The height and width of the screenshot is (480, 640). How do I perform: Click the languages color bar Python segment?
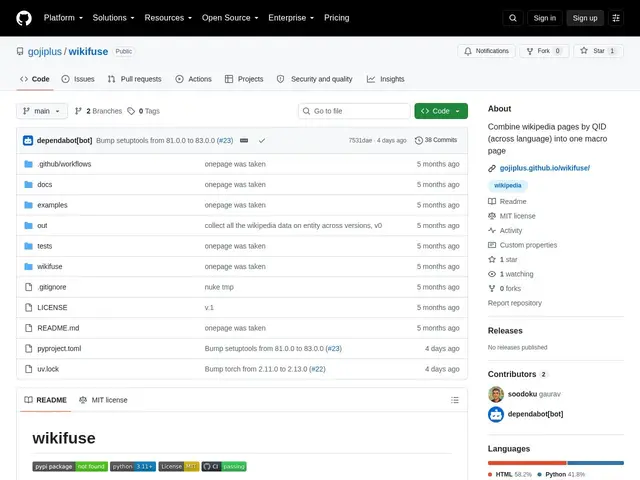(x=596, y=463)
